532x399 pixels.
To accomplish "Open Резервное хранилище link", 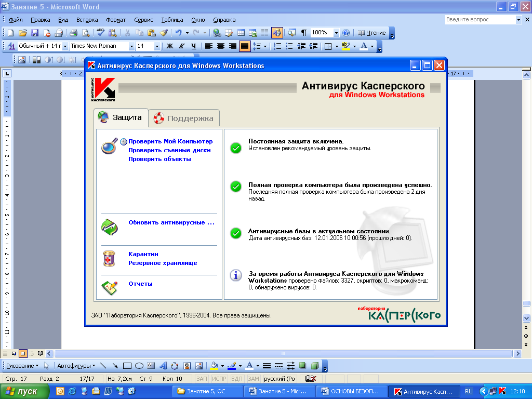I will click(x=163, y=263).
